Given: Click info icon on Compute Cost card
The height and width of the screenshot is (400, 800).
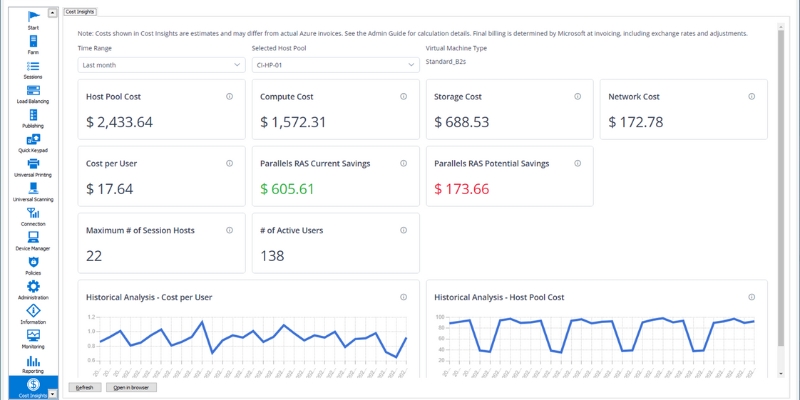Looking at the screenshot, I should pyautogui.click(x=403, y=96).
